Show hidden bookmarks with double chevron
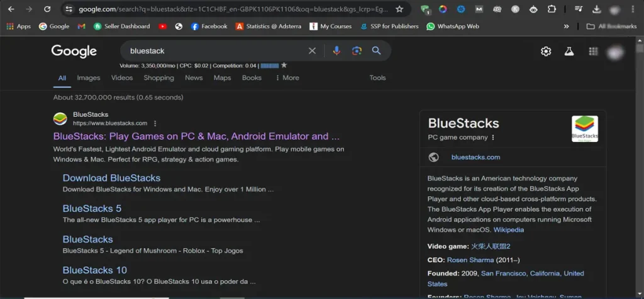 click(567, 26)
